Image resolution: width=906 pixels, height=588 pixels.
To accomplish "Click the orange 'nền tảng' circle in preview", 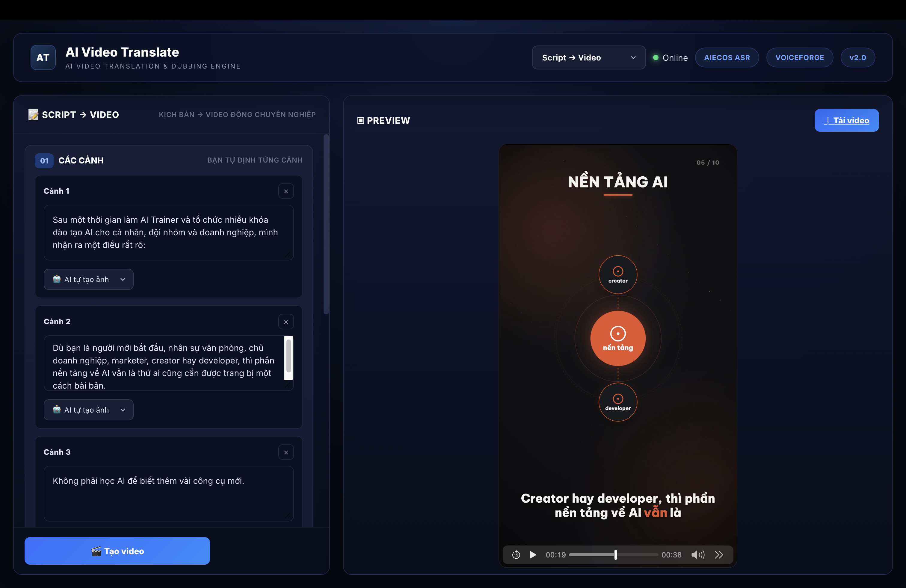I will [x=618, y=339].
